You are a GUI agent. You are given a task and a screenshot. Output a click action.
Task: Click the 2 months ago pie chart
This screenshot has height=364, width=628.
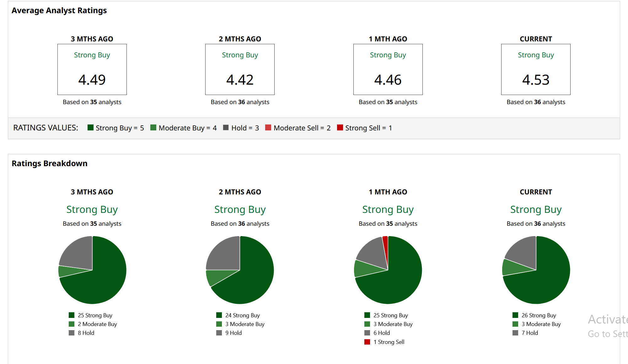tap(240, 270)
